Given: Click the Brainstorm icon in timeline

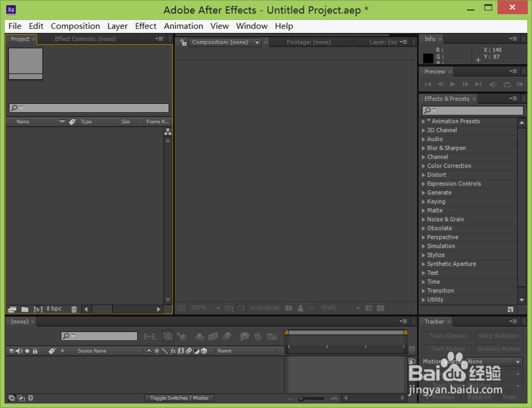Looking at the screenshot, I should tap(244, 336).
